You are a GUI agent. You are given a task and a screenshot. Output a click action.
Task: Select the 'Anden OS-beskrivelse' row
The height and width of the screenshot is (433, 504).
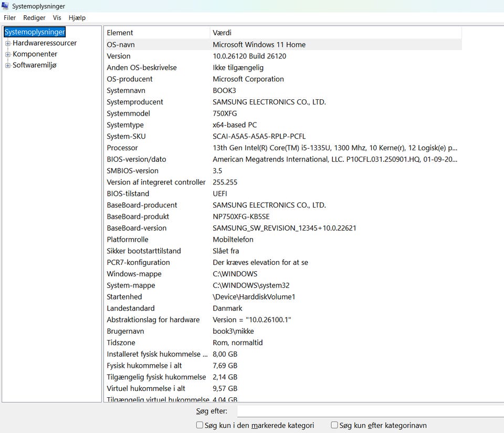tap(284, 68)
